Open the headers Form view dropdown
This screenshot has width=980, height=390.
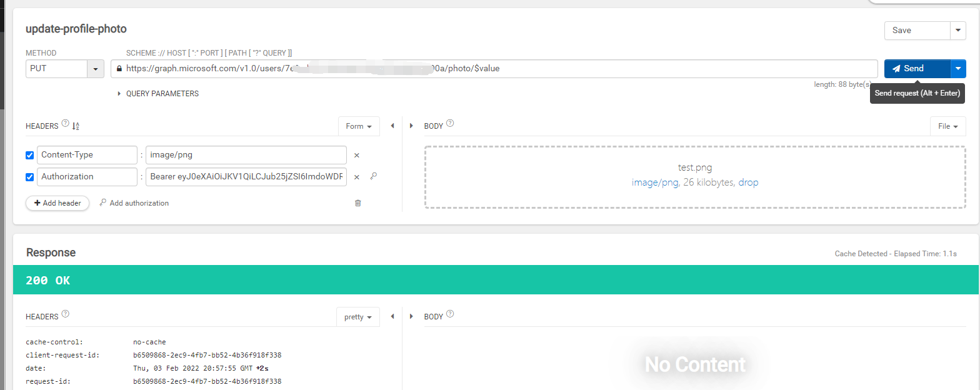pyautogui.click(x=359, y=126)
